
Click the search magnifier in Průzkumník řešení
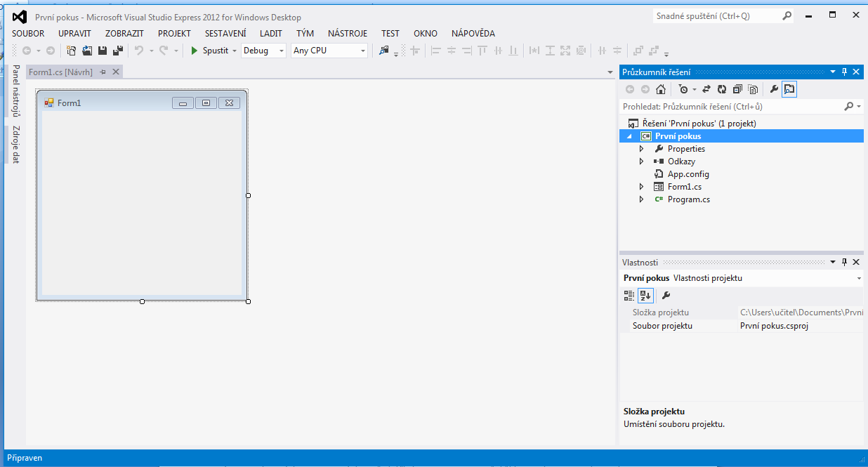(849, 106)
